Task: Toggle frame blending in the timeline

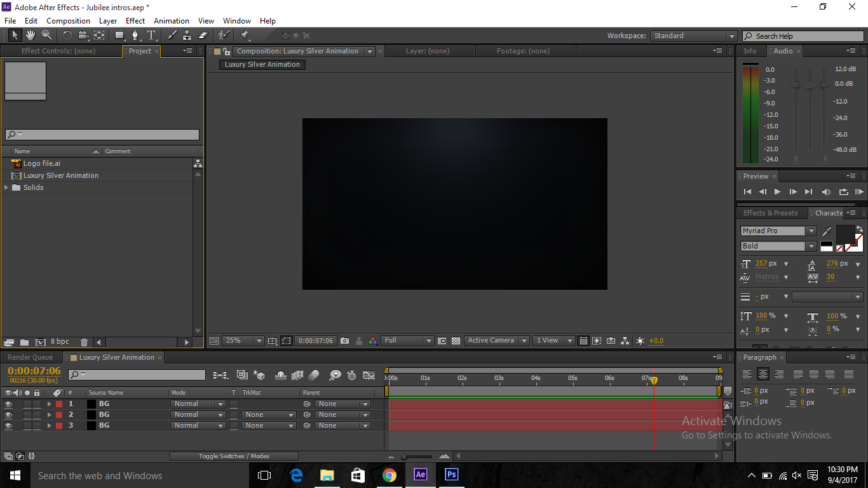Action: pos(297,375)
